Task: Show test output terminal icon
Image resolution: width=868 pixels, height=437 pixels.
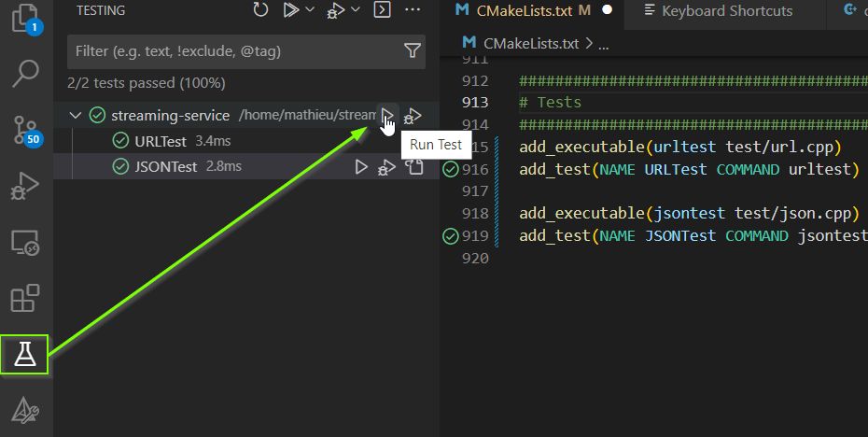Action: point(382,10)
